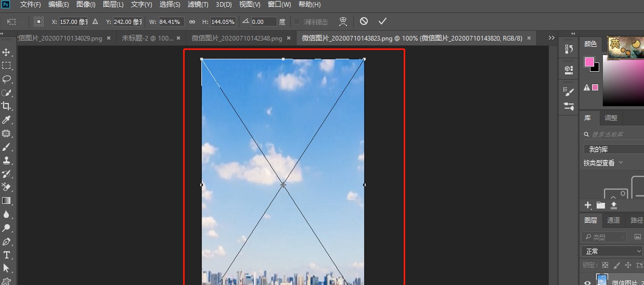644x285 pixels.
Task: Select the Pen tool
Action: 7,241
